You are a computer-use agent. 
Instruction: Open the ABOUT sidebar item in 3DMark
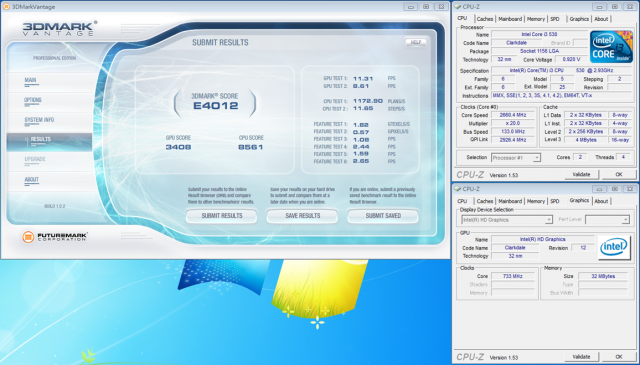[x=31, y=180]
